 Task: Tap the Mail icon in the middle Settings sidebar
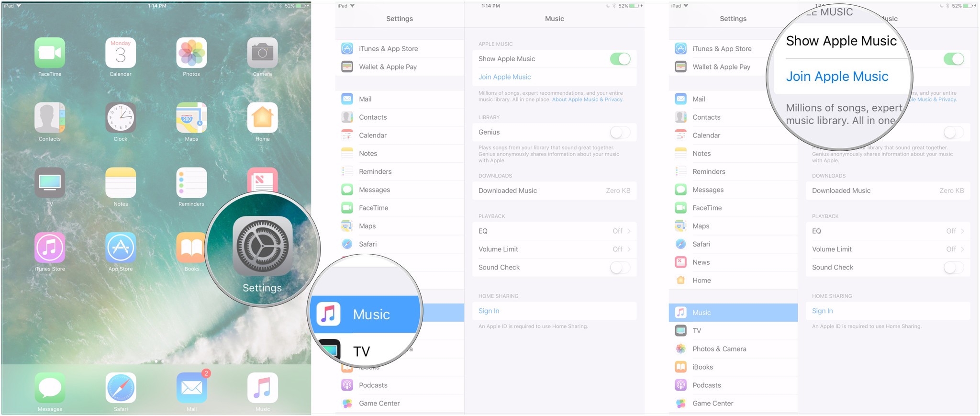(x=347, y=99)
